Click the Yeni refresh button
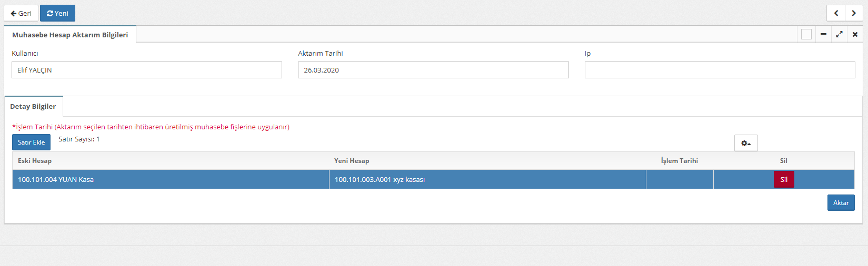868x266 pixels. 57,13
